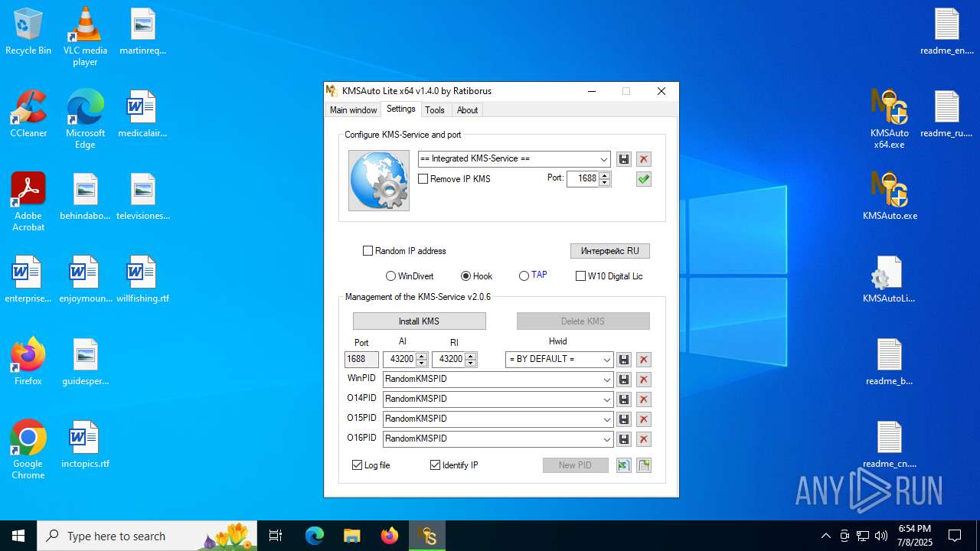
Task: Click the Port field in management section
Action: click(361, 360)
